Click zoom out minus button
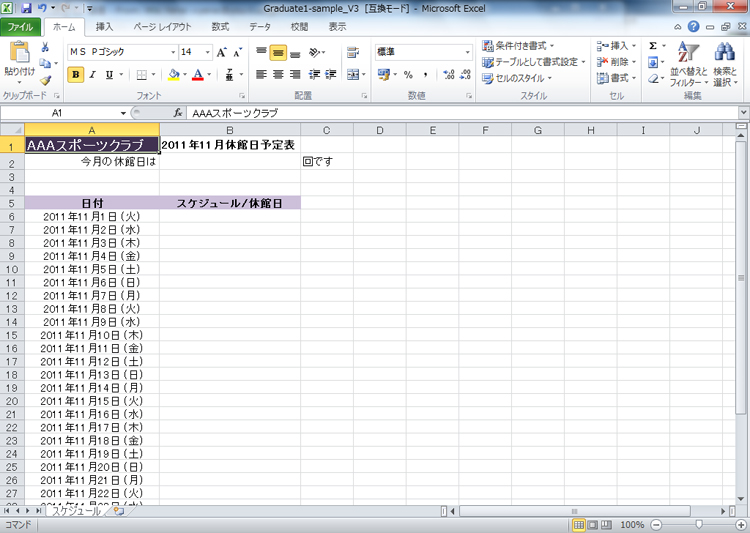The height and width of the screenshot is (533, 750). [x=656, y=525]
